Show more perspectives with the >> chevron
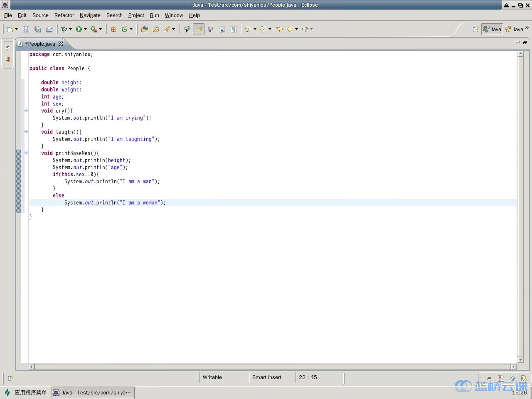The height and width of the screenshot is (399, 532). [527, 28]
